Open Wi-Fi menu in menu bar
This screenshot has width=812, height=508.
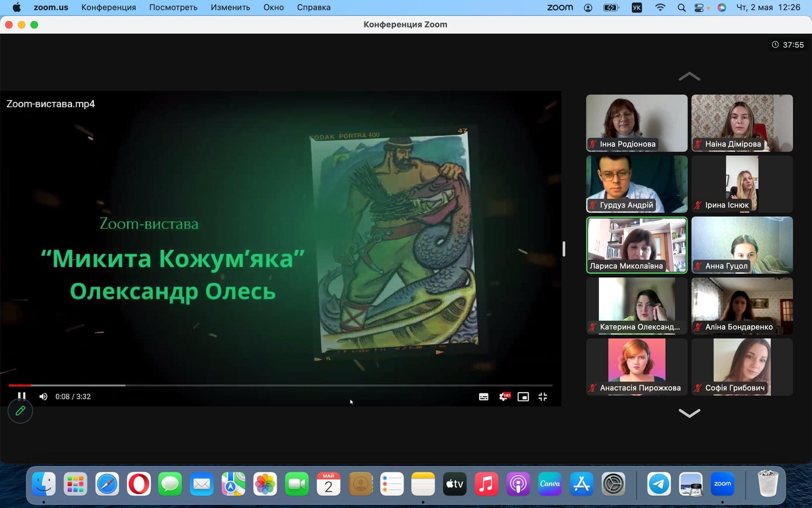click(660, 8)
